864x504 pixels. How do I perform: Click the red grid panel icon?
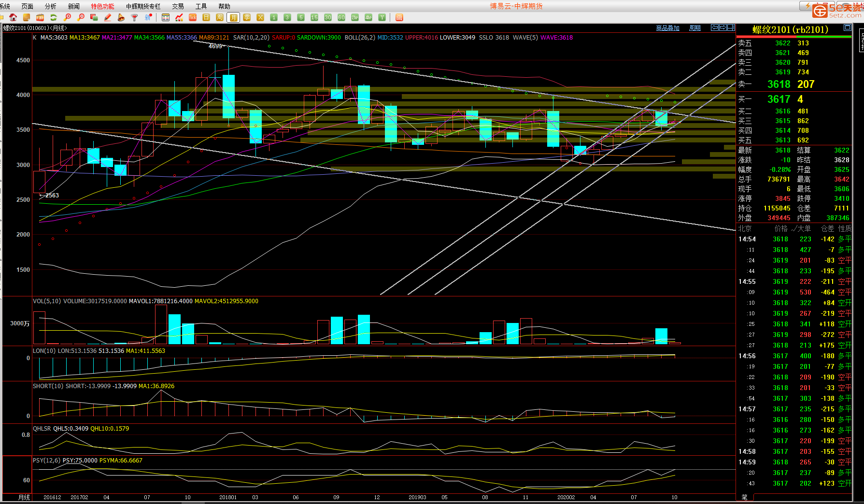click(x=399, y=17)
